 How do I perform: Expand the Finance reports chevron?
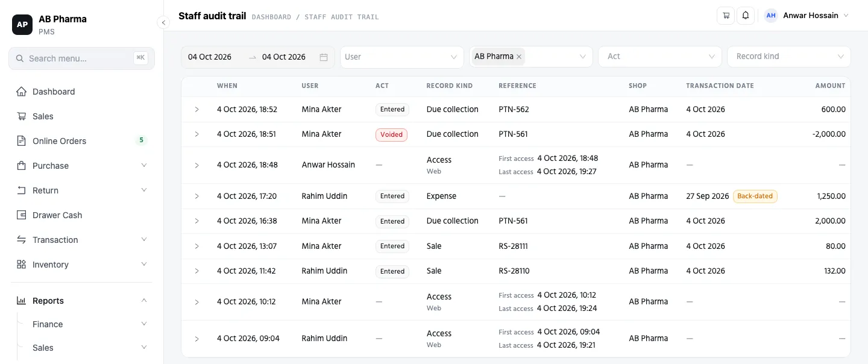click(144, 324)
